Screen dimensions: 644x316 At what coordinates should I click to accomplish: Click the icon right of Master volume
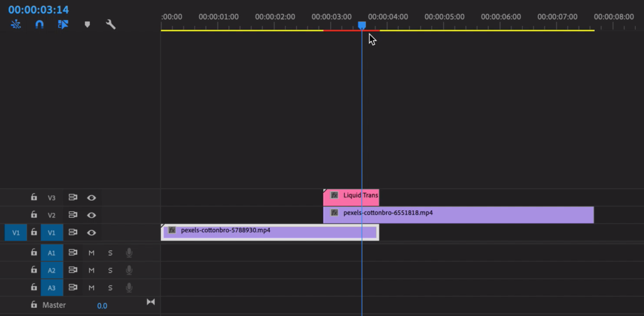pos(150,302)
